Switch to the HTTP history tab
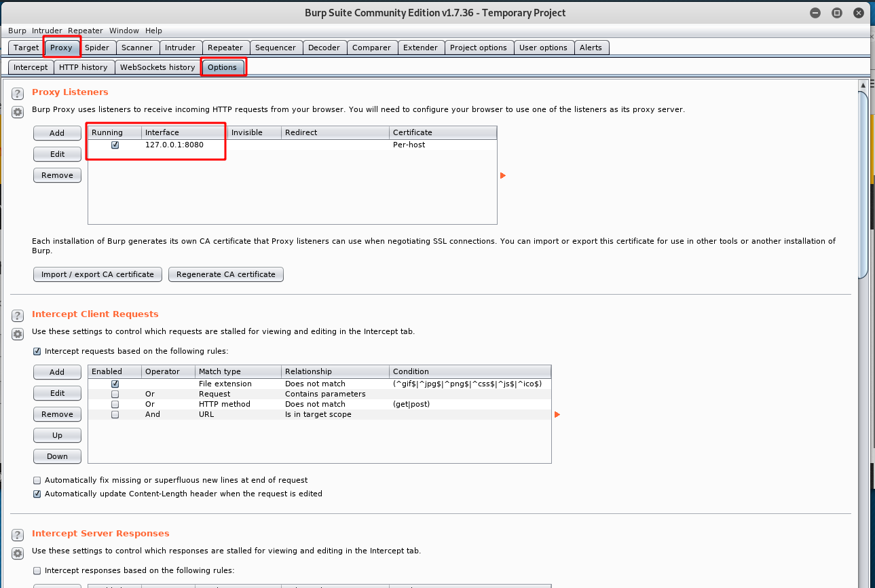Screen dimensions: 875x588 pos(83,67)
